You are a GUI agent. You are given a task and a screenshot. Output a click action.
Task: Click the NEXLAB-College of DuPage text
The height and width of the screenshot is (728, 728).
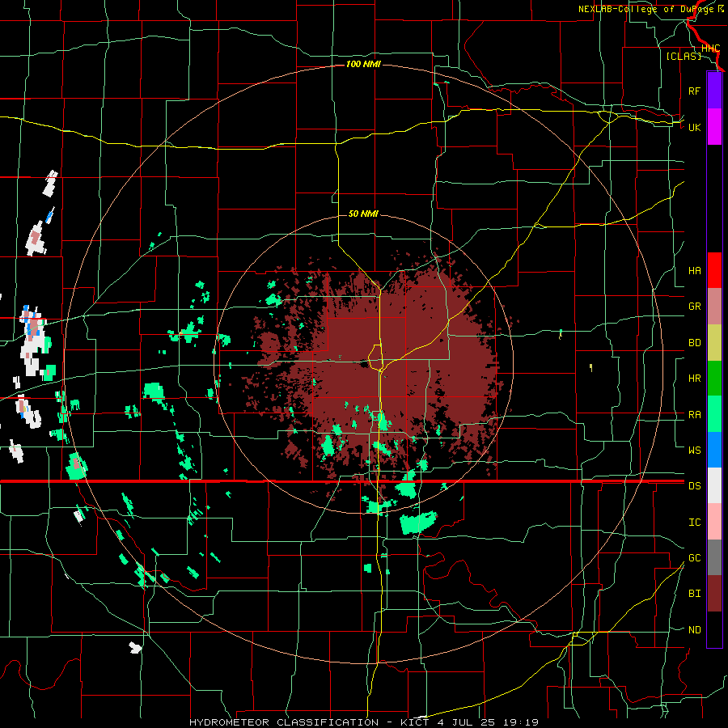point(646,9)
